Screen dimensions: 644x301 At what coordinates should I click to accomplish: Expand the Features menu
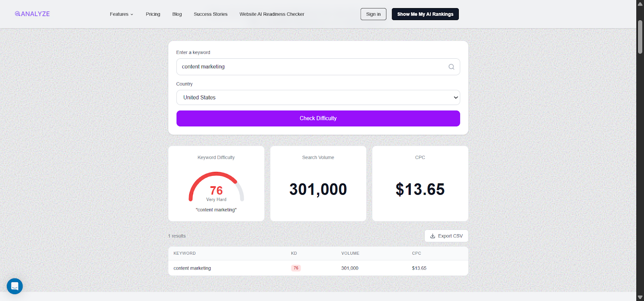[x=121, y=14]
